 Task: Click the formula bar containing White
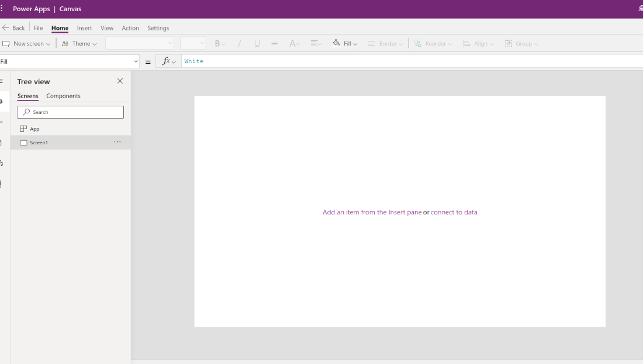click(x=412, y=61)
